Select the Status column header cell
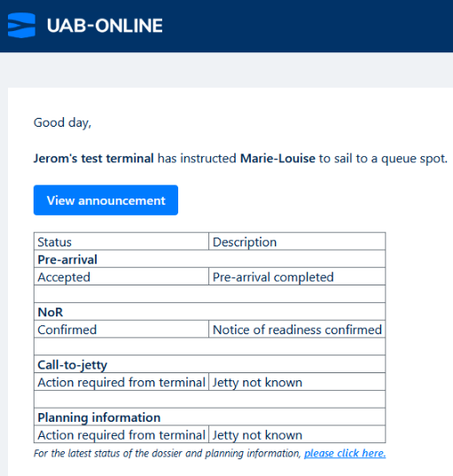The width and height of the screenshot is (453, 476). 121,242
